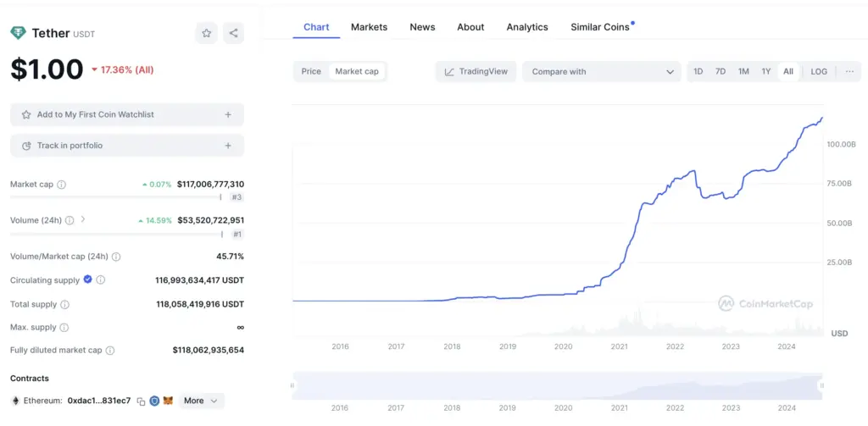Open the TradingView chart button
This screenshot has width=868, height=426.
coord(476,71)
